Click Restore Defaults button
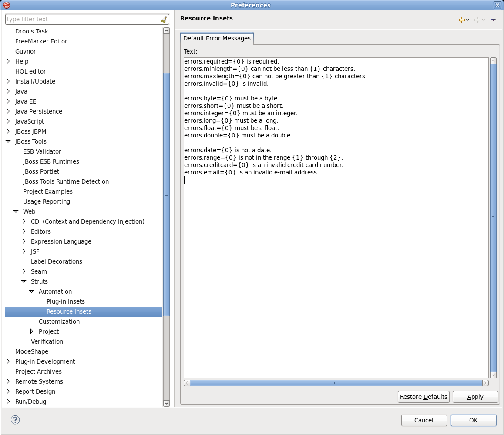 click(x=423, y=397)
